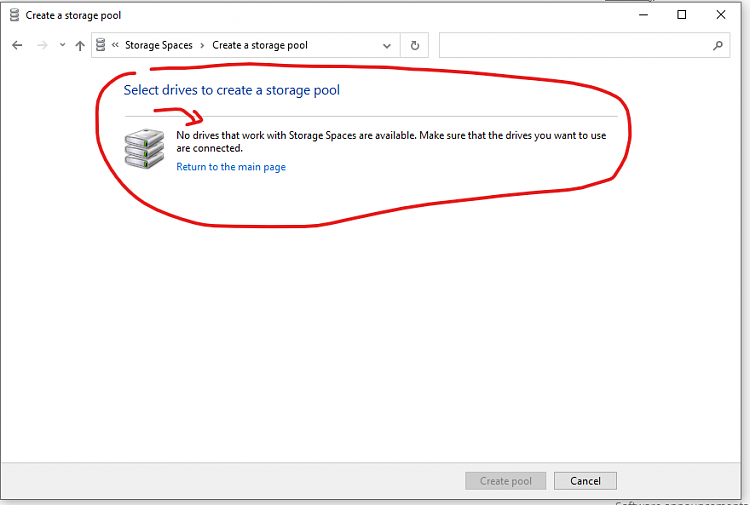Click the stacked drives icon
This screenshot has height=505, width=750.
(x=144, y=148)
